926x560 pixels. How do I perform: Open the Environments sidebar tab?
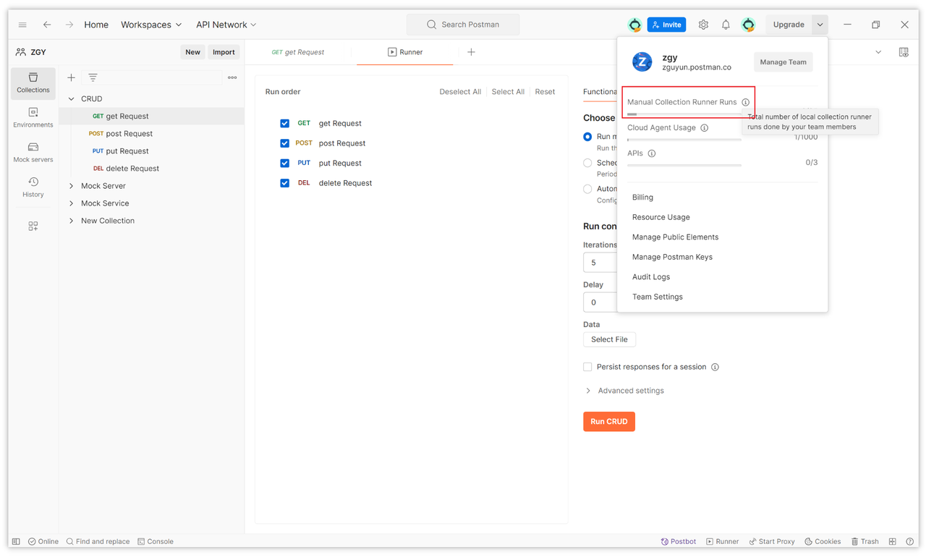coord(33,117)
